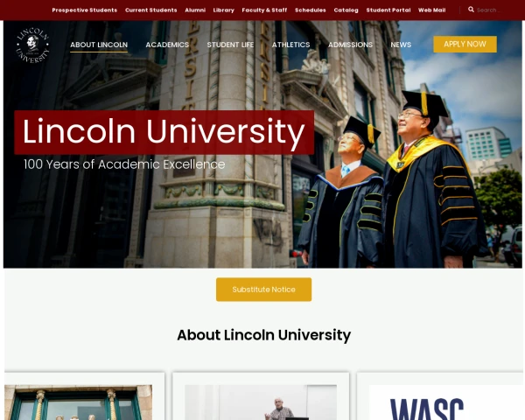The height and width of the screenshot is (420, 525).
Task: Go to the News section
Action: (x=401, y=45)
